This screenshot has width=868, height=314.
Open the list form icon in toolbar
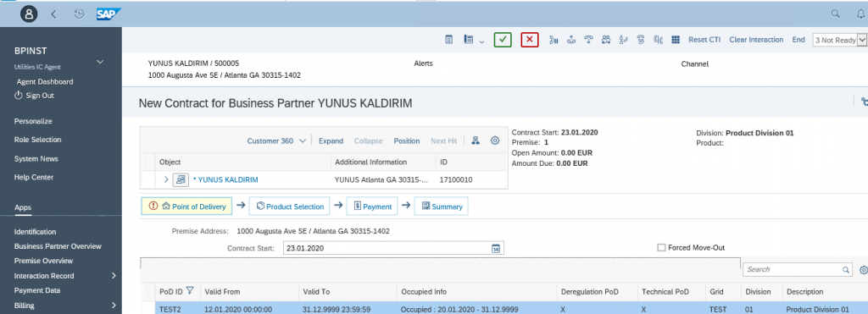point(469,40)
